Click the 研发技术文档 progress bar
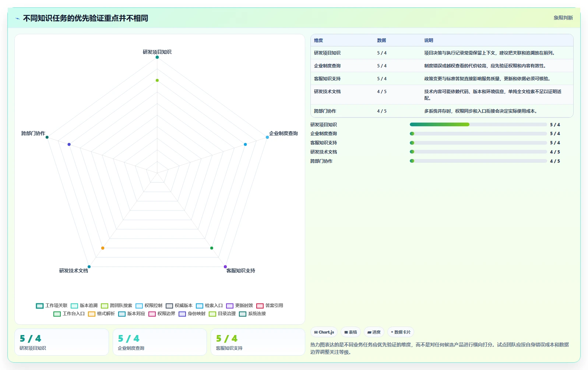588x370 pixels. [x=478, y=152]
